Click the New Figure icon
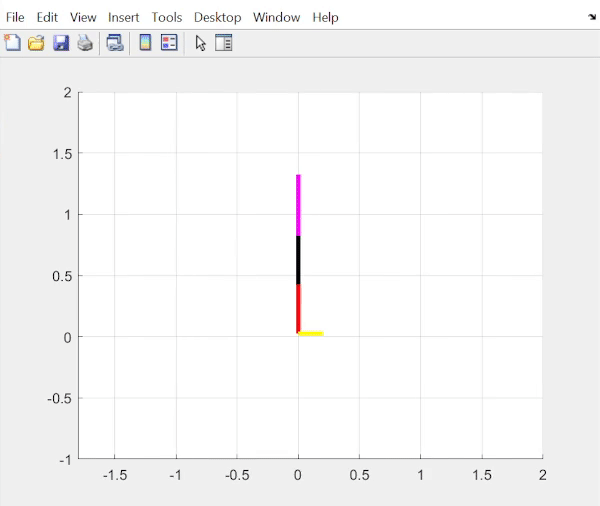 [x=12, y=42]
